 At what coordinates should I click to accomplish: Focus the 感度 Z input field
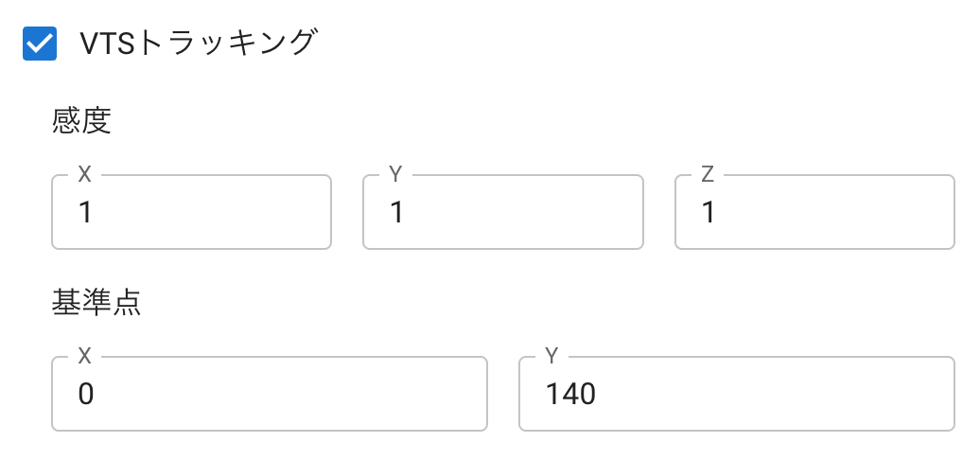[815, 212]
